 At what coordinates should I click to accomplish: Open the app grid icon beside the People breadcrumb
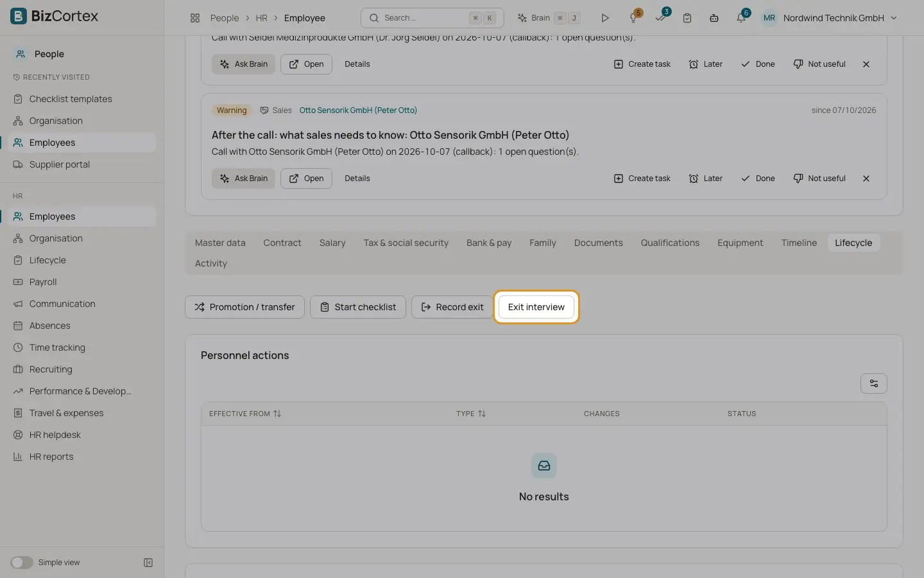coord(195,18)
